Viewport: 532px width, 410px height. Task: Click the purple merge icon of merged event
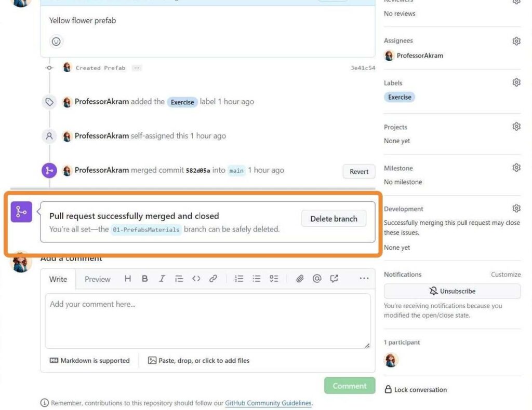(x=49, y=170)
